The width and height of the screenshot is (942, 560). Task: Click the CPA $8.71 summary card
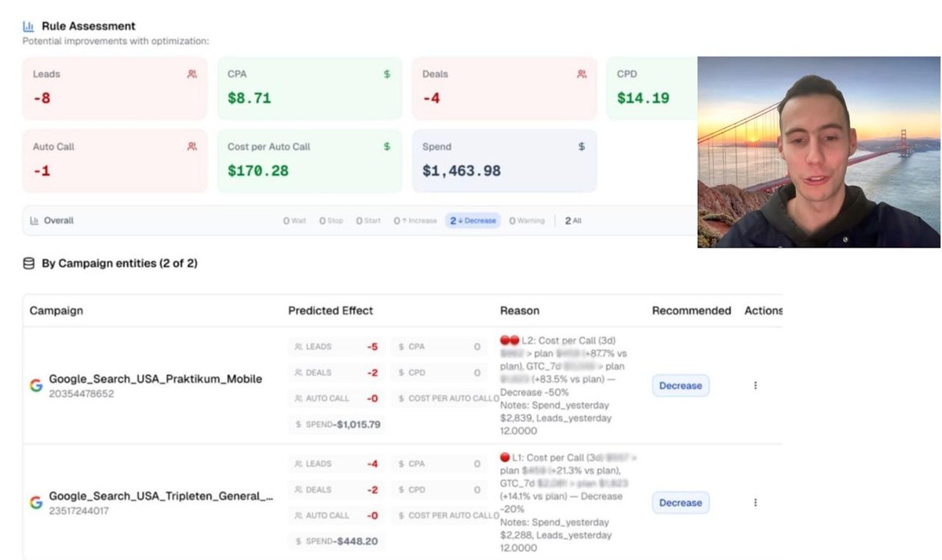coord(309,89)
